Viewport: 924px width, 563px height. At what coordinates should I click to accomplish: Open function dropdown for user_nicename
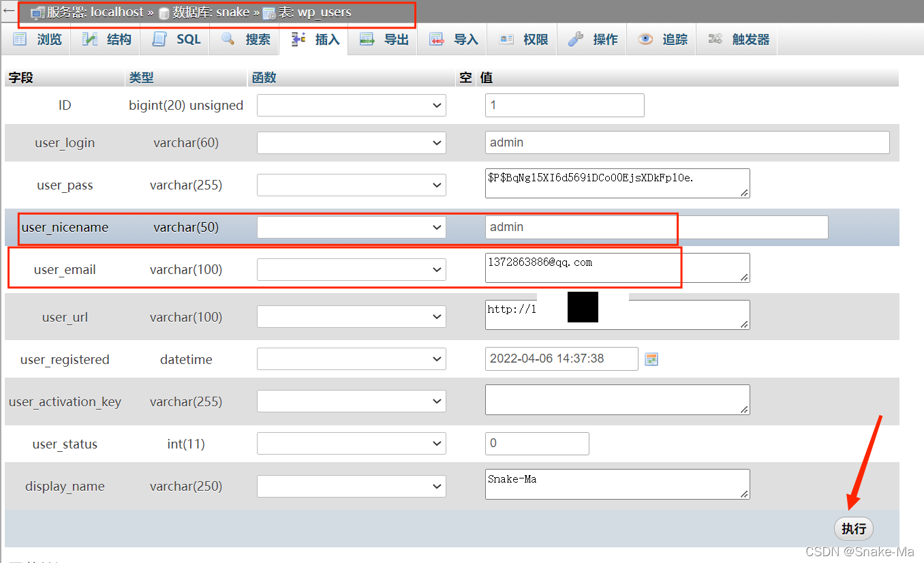(352, 227)
